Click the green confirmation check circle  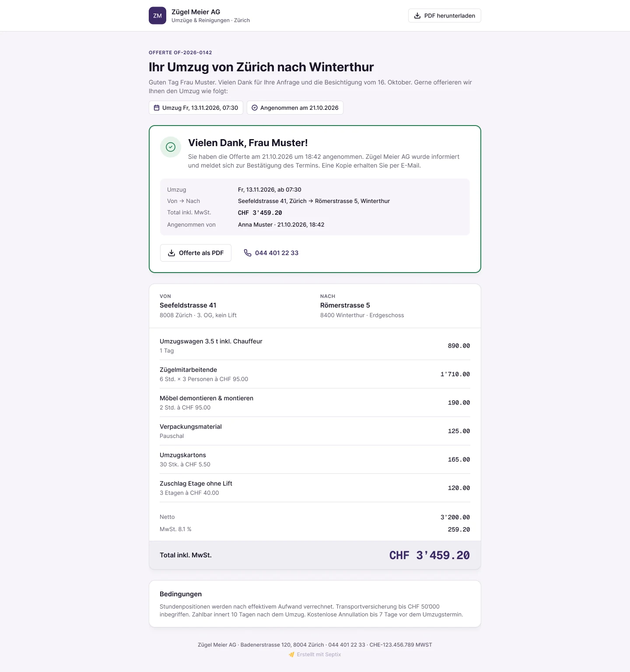tap(171, 147)
